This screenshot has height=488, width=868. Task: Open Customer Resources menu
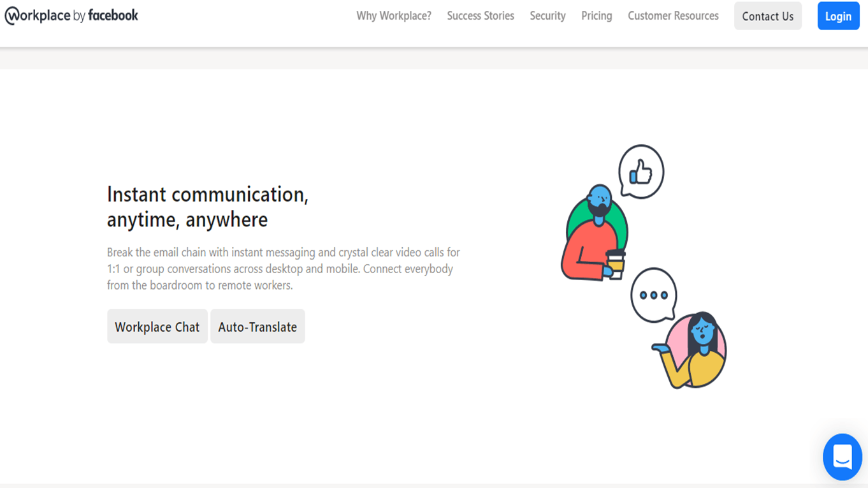click(x=673, y=16)
